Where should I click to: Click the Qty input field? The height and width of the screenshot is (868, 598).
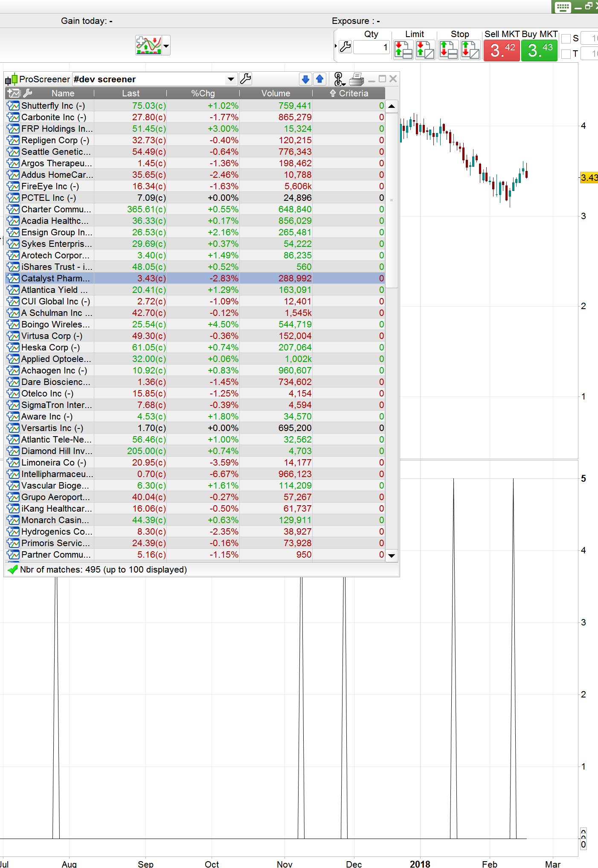(372, 47)
